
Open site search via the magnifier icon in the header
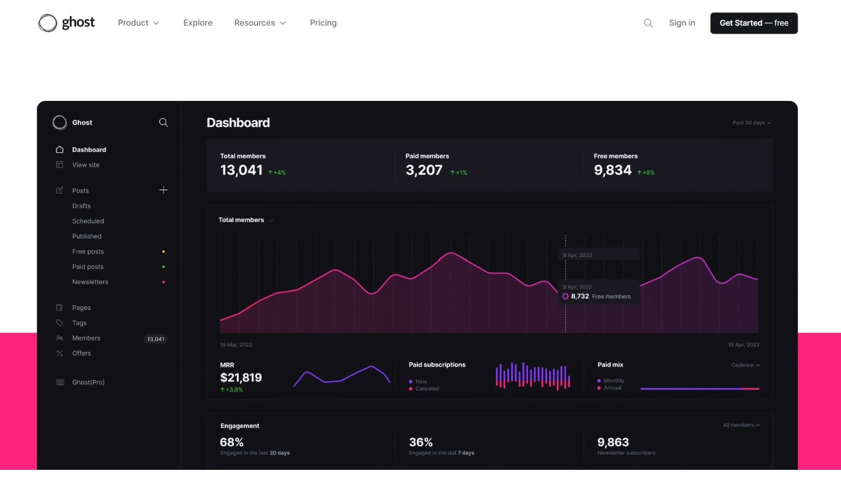[648, 23]
